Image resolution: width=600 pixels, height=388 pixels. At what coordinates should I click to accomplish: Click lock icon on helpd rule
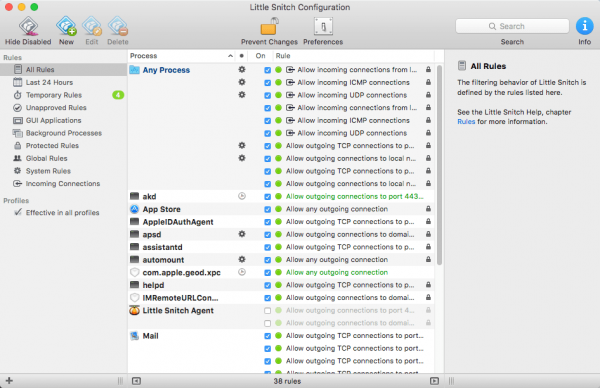pos(428,284)
